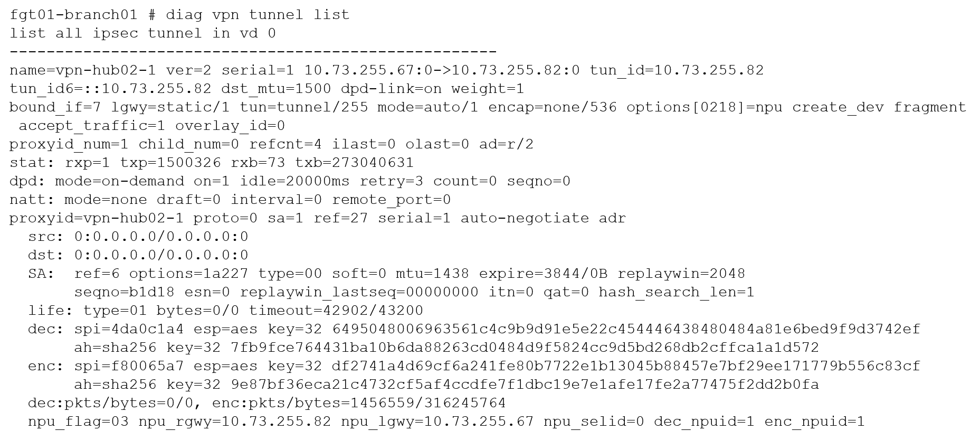This screenshot has width=980, height=440.
Task: Click the dec spi=4da0c1a4 value
Action: coord(129,329)
